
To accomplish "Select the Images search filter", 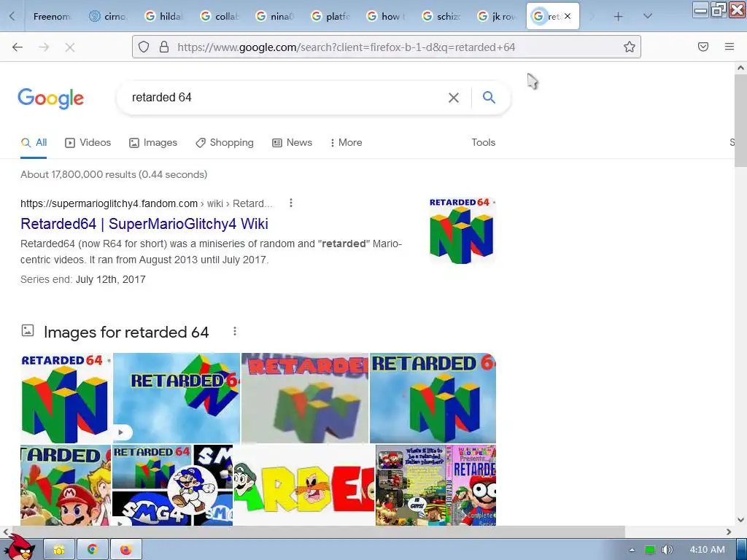I will pyautogui.click(x=153, y=142).
